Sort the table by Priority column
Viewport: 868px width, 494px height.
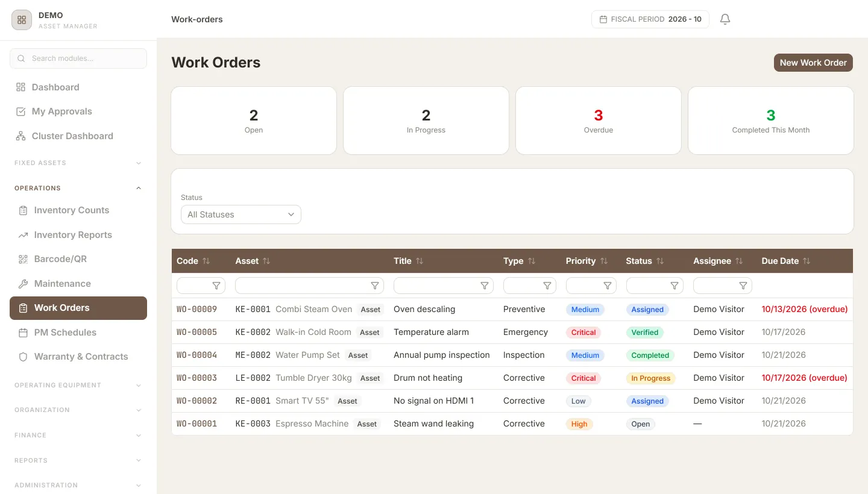click(604, 261)
